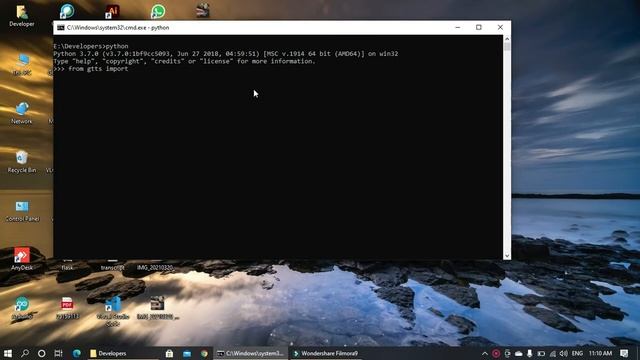Select the 'flask' desktop item label
Image resolution: width=640 pixels, height=360 pixels.
click(67, 268)
